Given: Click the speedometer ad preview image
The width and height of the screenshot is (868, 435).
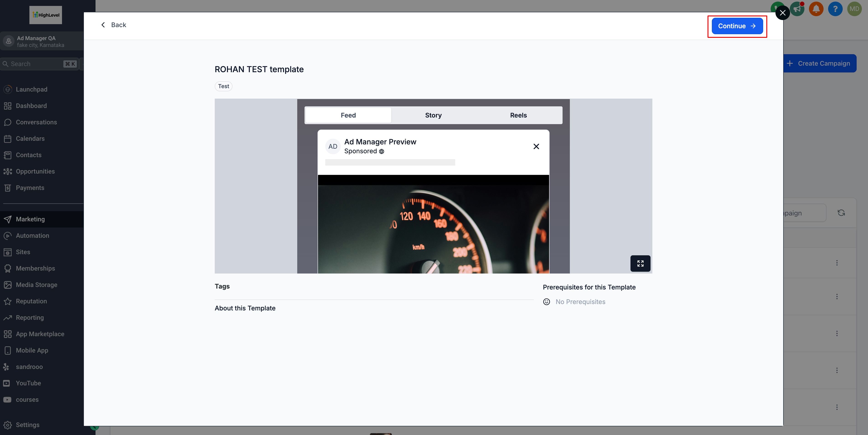Looking at the screenshot, I should [433, 229].
